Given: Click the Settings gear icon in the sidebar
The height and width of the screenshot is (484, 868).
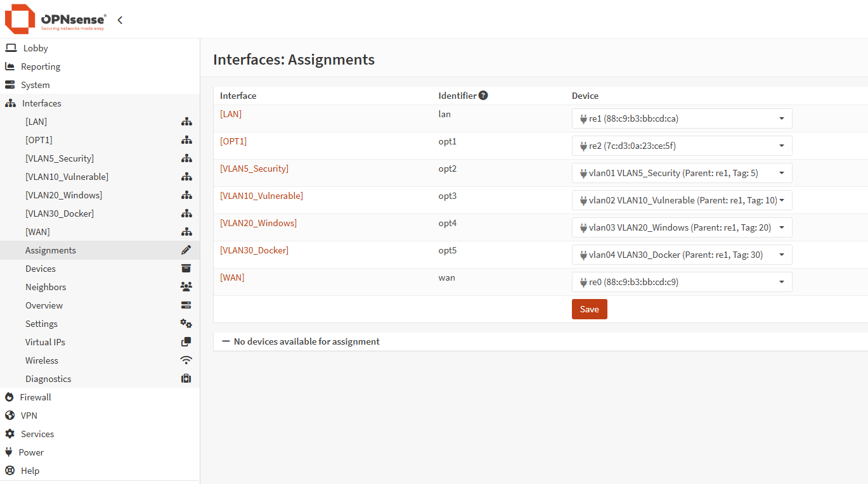Looking at the screenshot, I should tap(186, 323).
